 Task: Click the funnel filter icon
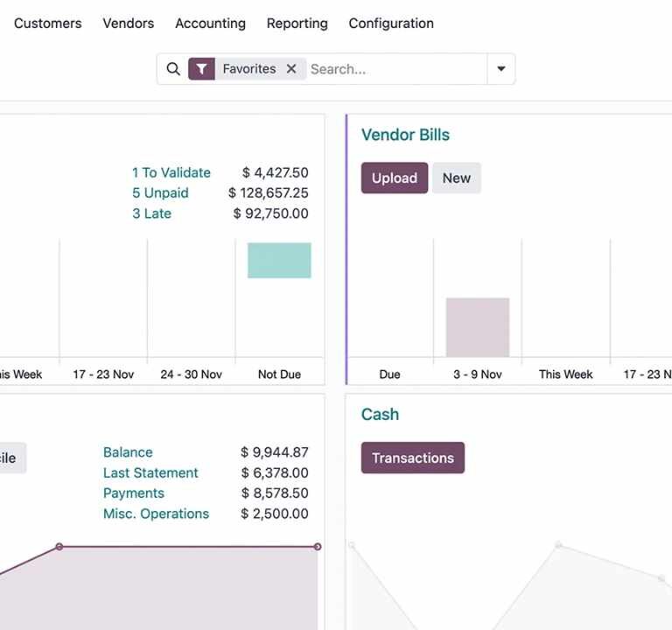201,69
